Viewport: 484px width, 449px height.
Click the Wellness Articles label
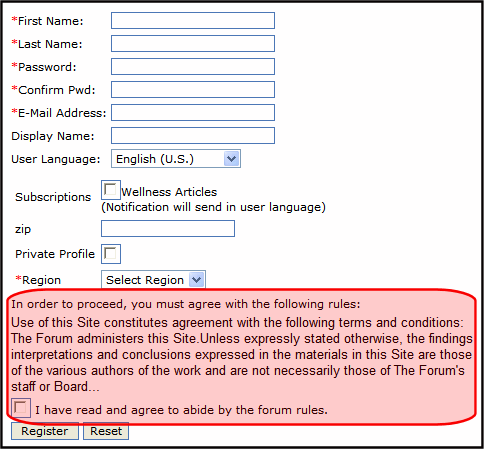169,192
